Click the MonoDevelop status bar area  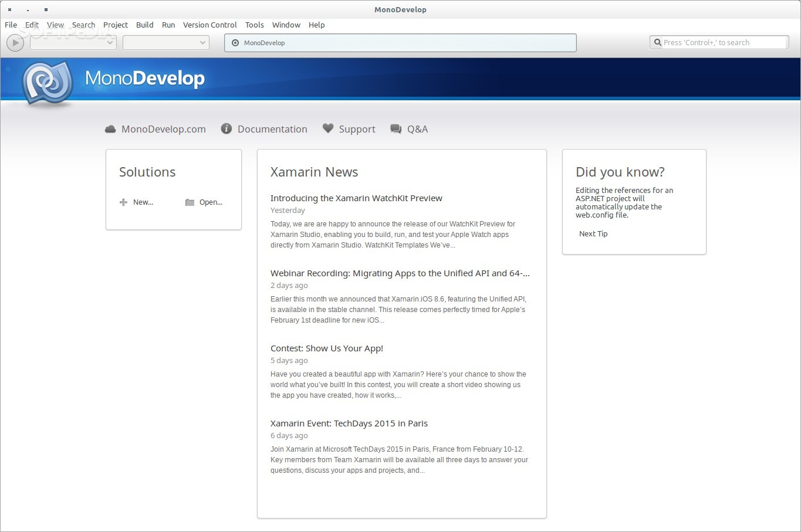[400, 43]
